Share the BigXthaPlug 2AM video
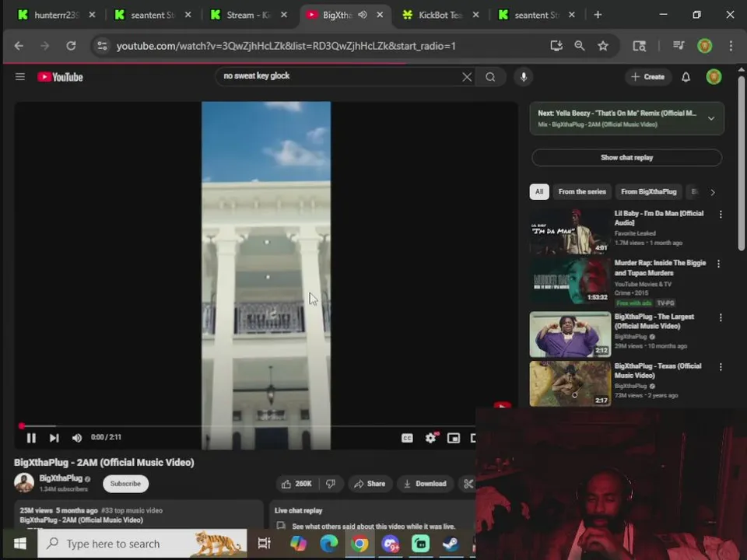Image resolution: width=747 pixels, height=560 pixels. coord(370,484)
